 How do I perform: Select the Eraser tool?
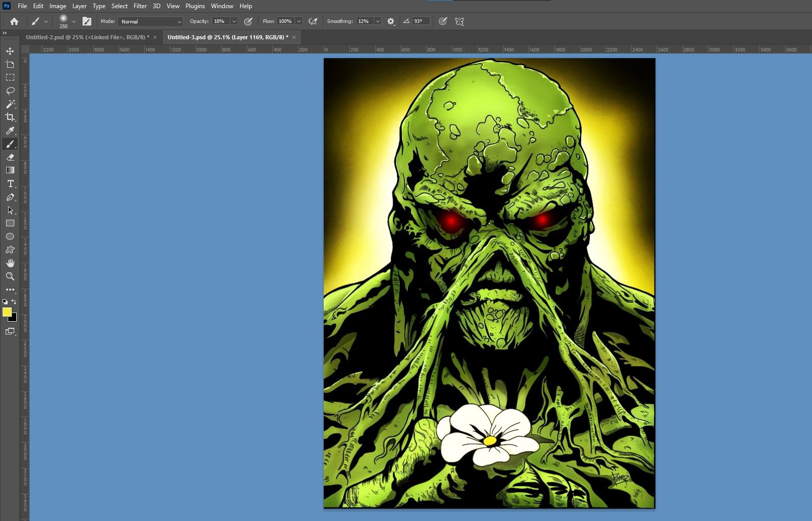tap(10, 157)
